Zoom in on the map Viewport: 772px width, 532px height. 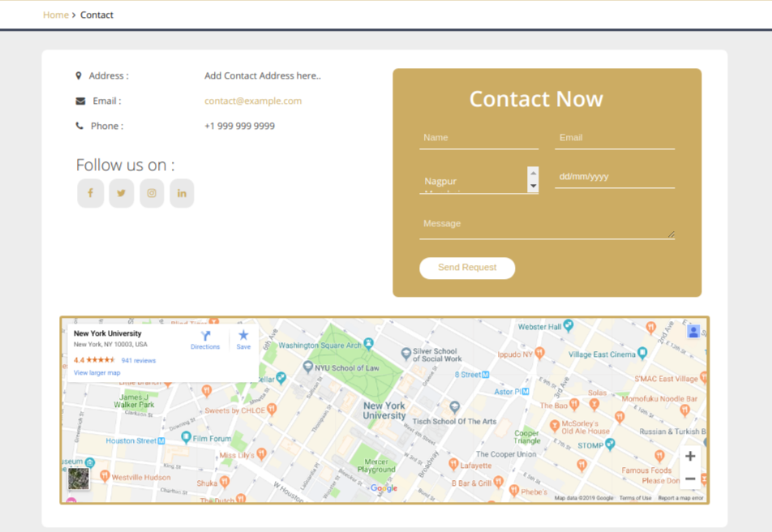coord(690,456)
